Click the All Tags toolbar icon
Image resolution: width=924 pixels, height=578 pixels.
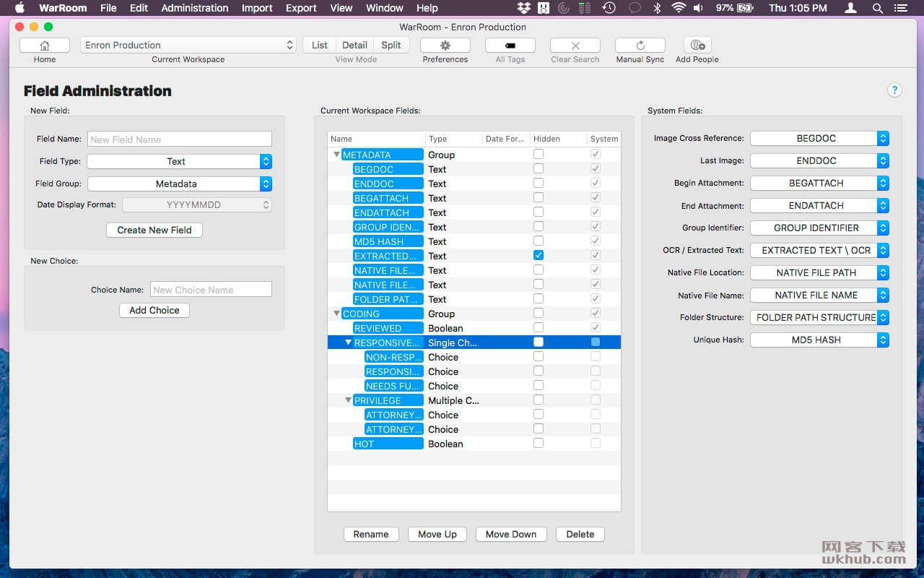click(x=510, y=45)
